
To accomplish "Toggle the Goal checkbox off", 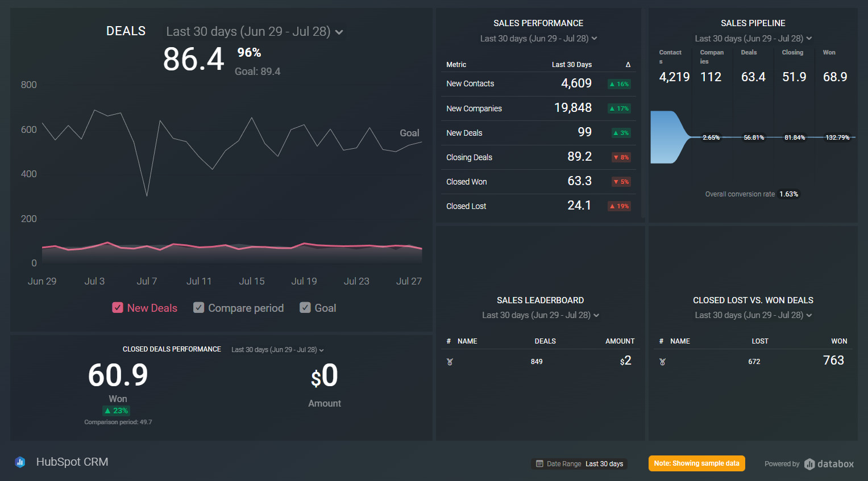I will click(305, 307).
